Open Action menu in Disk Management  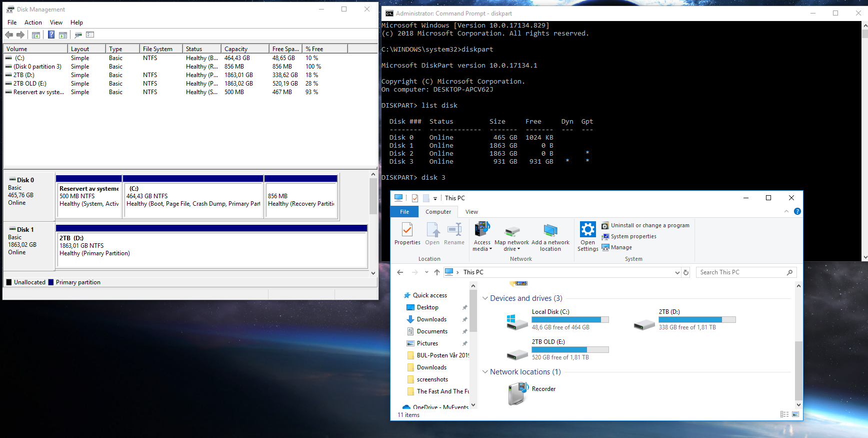pyautogui.click(x=33, y=23)
